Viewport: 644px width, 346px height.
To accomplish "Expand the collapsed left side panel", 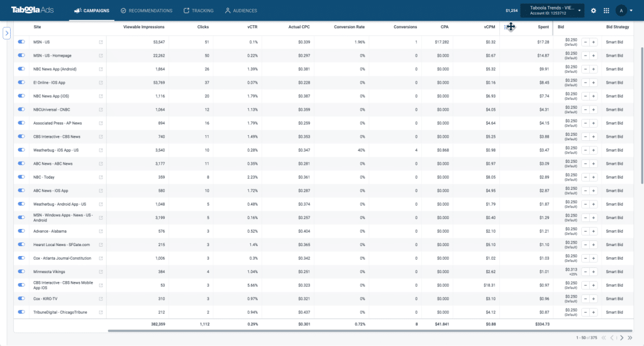I will coord(8,33).
